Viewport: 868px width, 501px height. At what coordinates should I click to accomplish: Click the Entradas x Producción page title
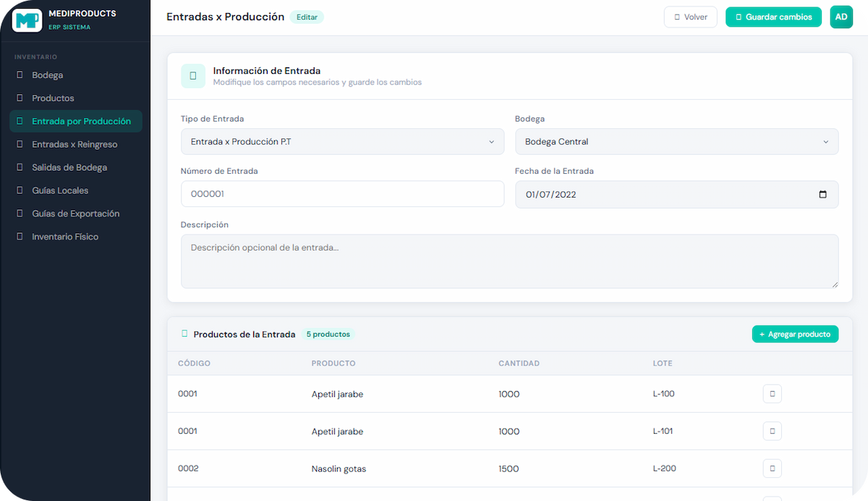point(225,17)
